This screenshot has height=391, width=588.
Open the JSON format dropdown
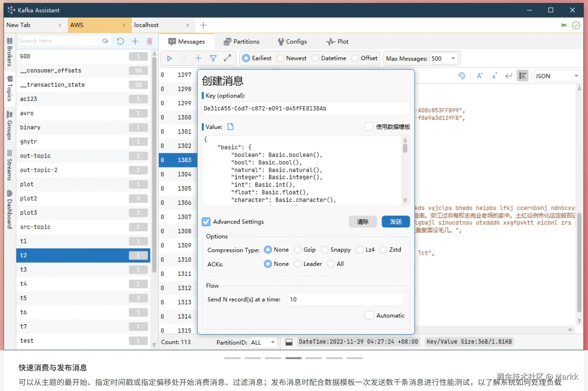(x=557, y=76)
